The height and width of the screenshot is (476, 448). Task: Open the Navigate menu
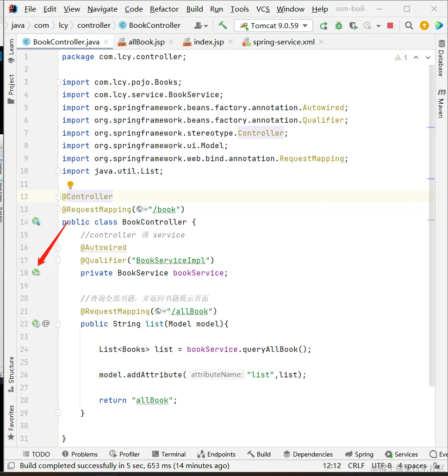[102, 9]
